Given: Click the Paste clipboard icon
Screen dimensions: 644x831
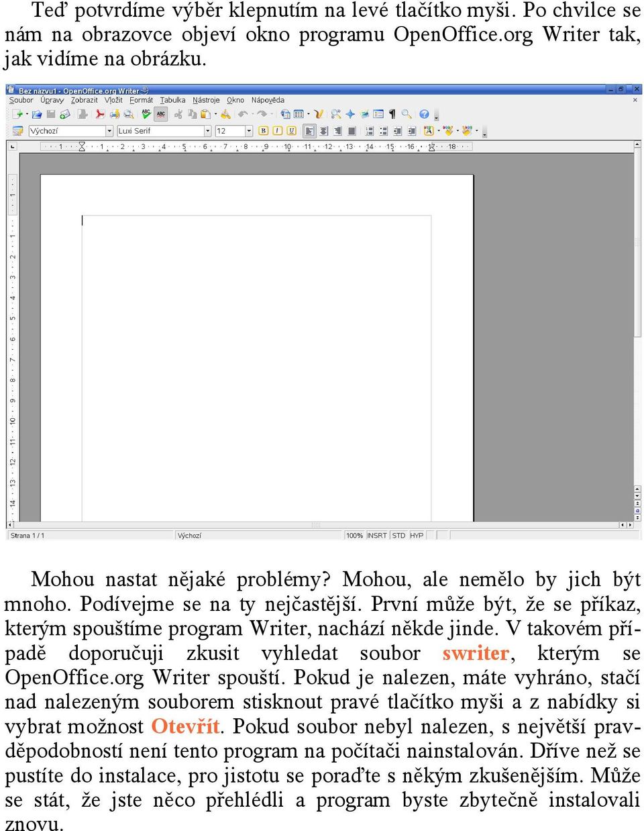Looking at the screenshot, I should pos(205,114).
